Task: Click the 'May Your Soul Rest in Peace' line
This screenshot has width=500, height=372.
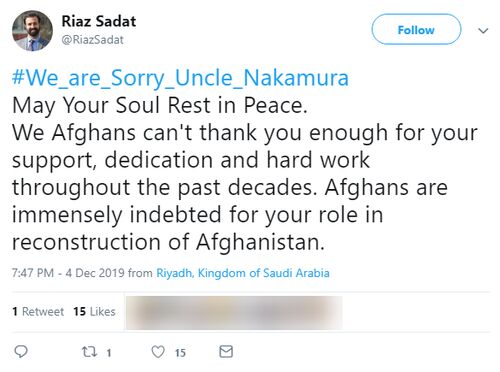Action: (160, 106)
